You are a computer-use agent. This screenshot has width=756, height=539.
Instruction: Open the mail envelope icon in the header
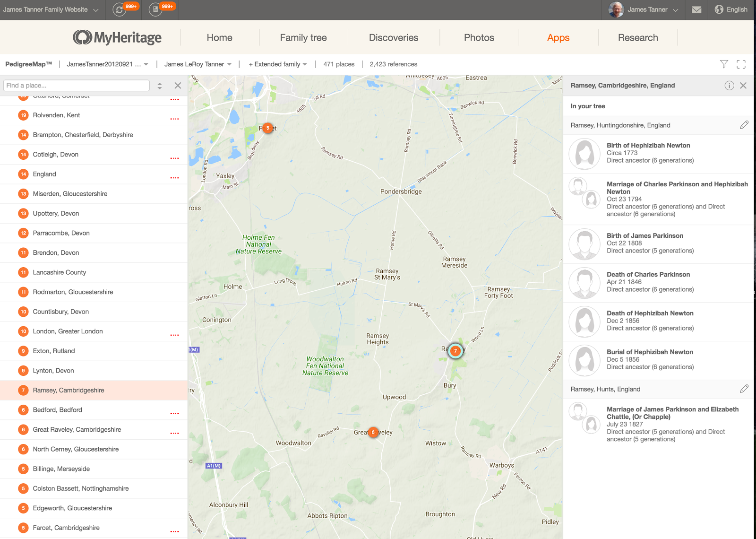point(696,9)
